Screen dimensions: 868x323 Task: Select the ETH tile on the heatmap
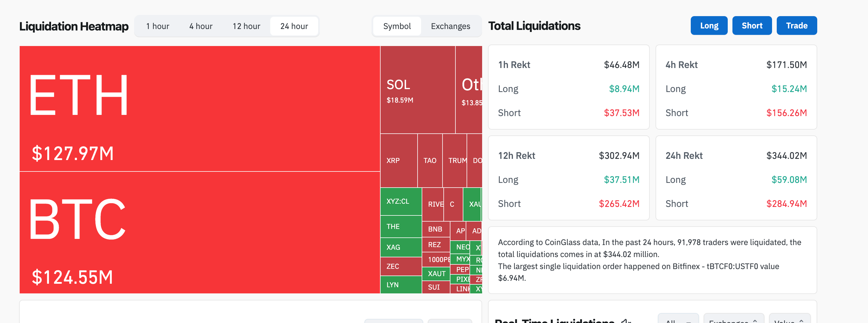(199, 108)
